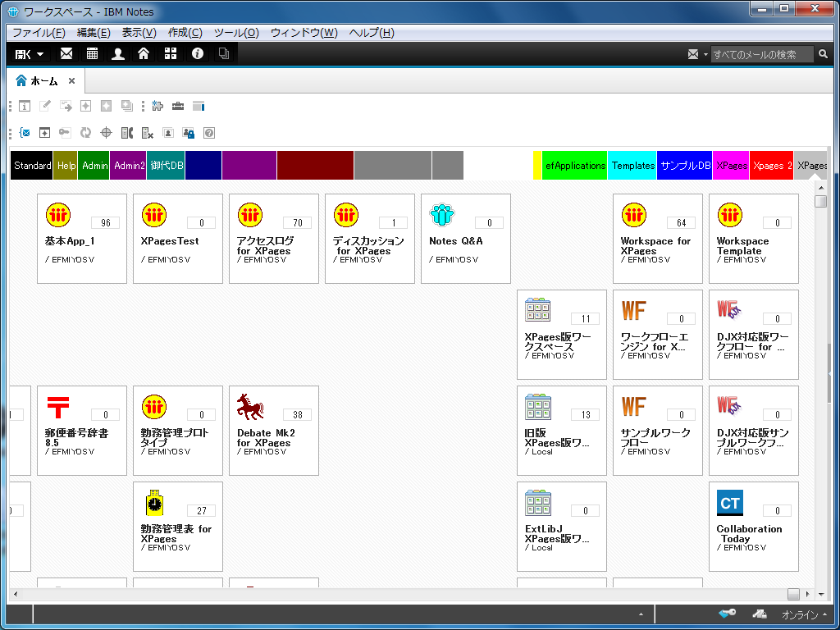Open the Debate Mk2 for XPages tile
This screenshot has width=840, height=630.
(x=274, y=430)
